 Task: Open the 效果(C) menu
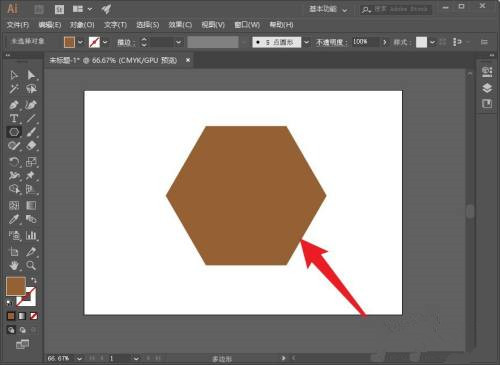(x=180, y=25)
